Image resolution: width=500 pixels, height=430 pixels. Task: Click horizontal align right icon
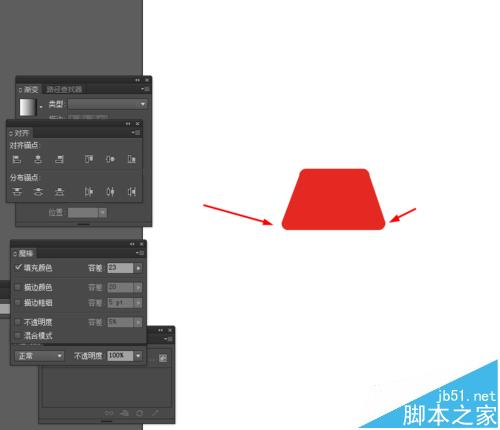click(59, 159)
